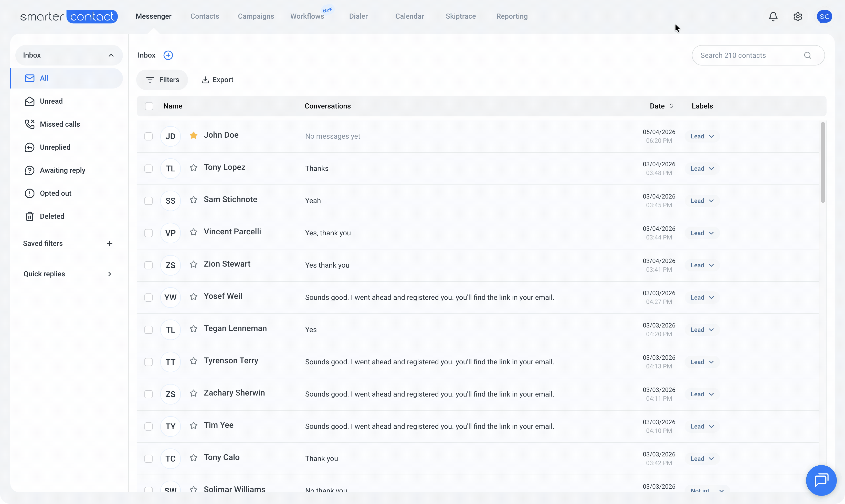Viewport: 845px width, 504px height.
Task: Add a new saved filter with plus
Action: 109,244
